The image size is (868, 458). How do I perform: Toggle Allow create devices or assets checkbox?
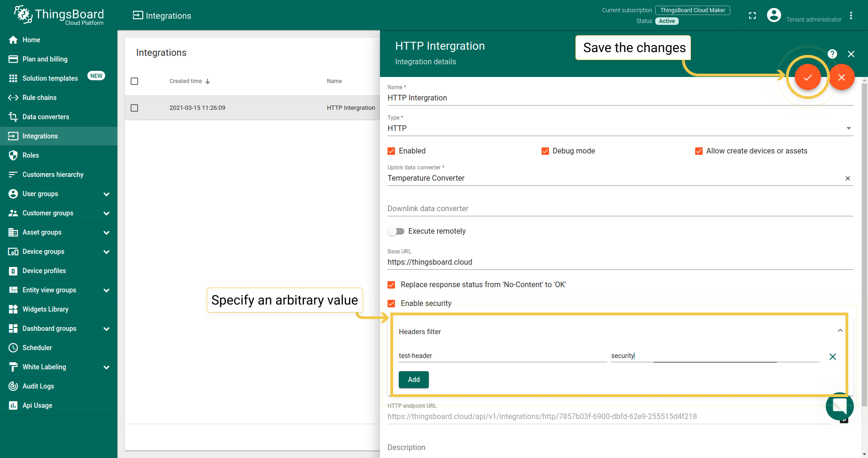coord(699,151)
